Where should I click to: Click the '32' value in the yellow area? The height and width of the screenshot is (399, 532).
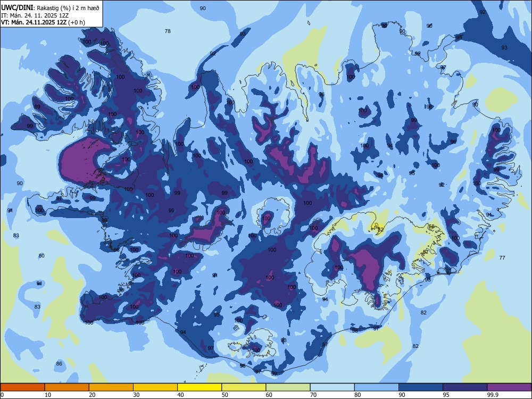tap(380, 230)
